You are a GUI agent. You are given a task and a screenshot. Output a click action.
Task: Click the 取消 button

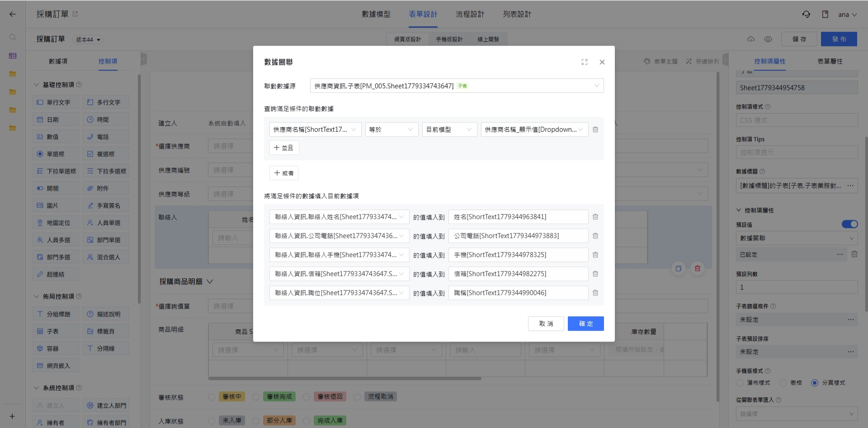pos(546,323)
